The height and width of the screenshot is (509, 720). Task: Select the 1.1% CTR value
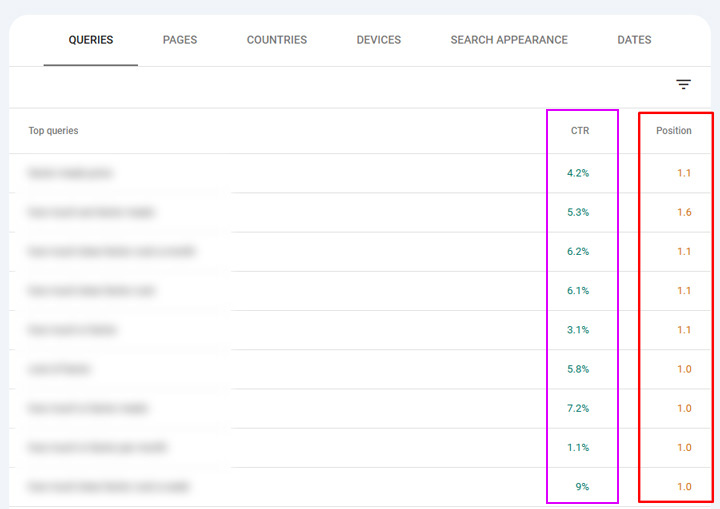578,447
